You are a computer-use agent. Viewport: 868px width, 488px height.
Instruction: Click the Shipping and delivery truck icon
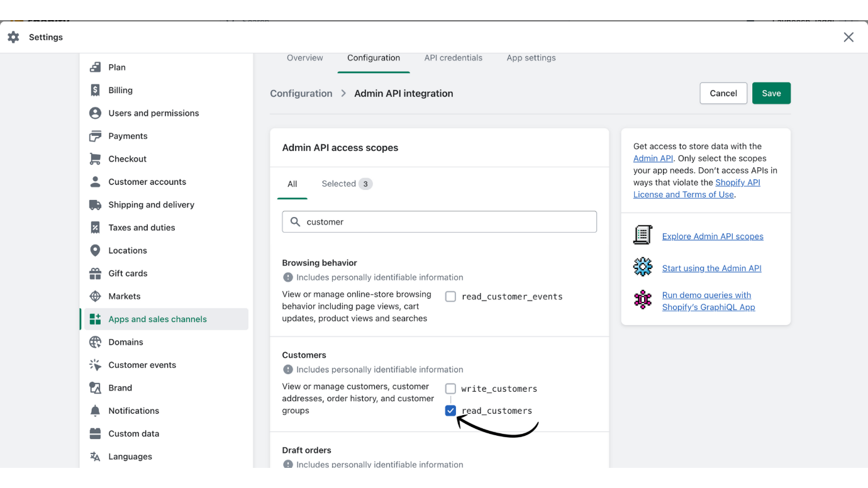[95, 205]
